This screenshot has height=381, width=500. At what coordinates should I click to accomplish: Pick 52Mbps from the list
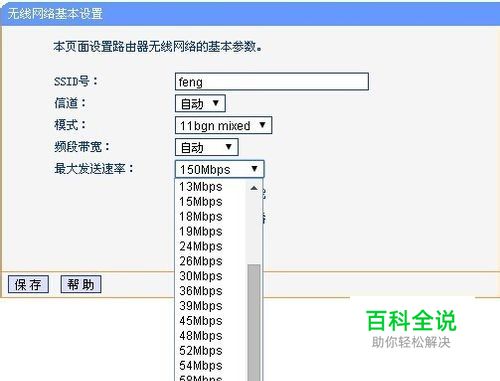[x=211, y=351]
